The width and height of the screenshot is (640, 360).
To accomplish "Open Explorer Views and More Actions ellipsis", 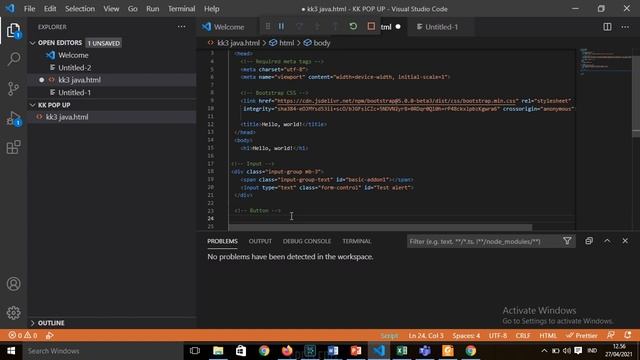I will (181, 27).
